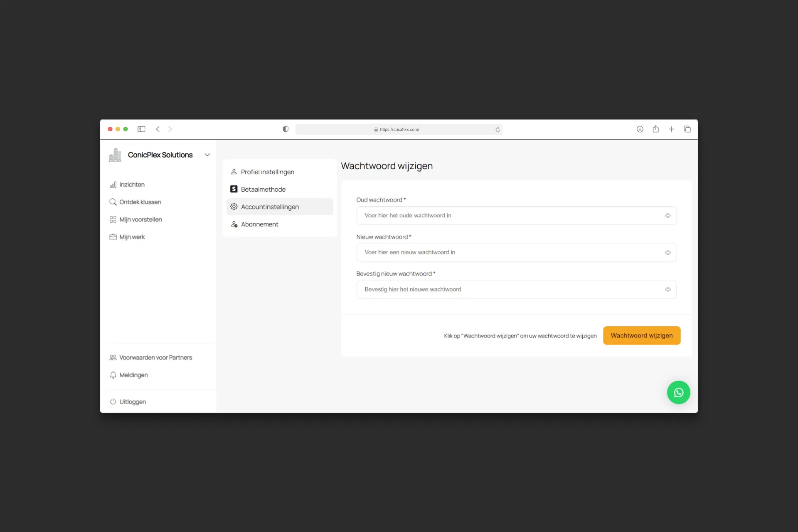Show the tab overview icon
Viewport: 798px width, 532px height.
pyautogui.click(x=687, y=129)
